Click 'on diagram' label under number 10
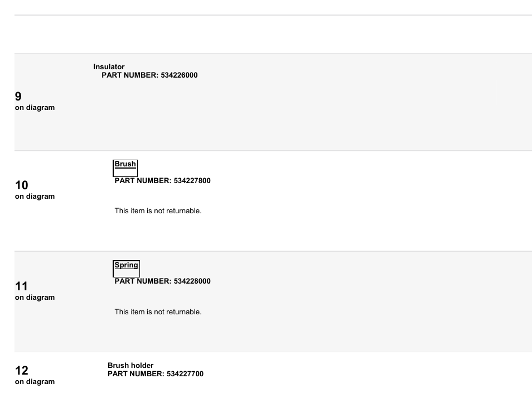Viewport: 532px width, 412px height. click(x=35, y=197)
